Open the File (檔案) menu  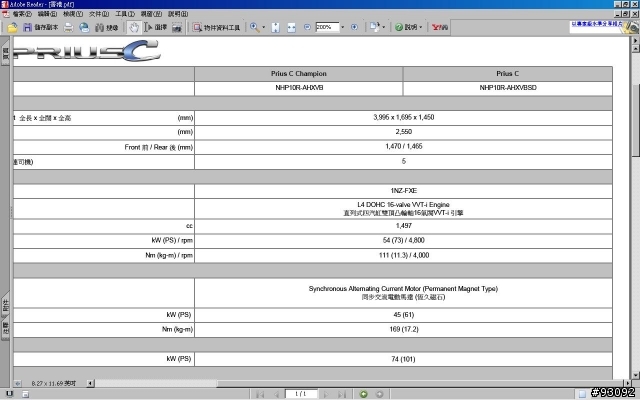(x=22, y=14)
